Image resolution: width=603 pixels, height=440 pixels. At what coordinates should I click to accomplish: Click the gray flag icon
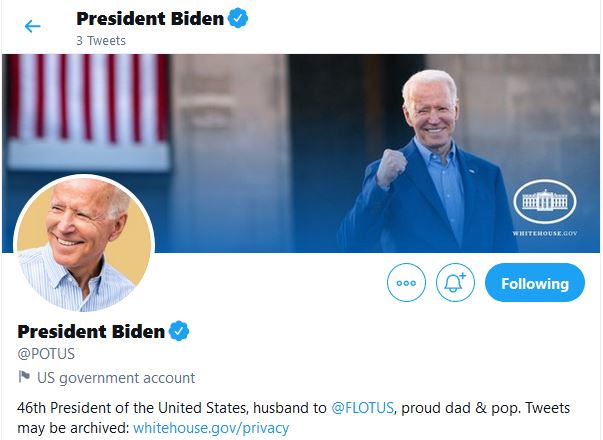pos(25,378)
